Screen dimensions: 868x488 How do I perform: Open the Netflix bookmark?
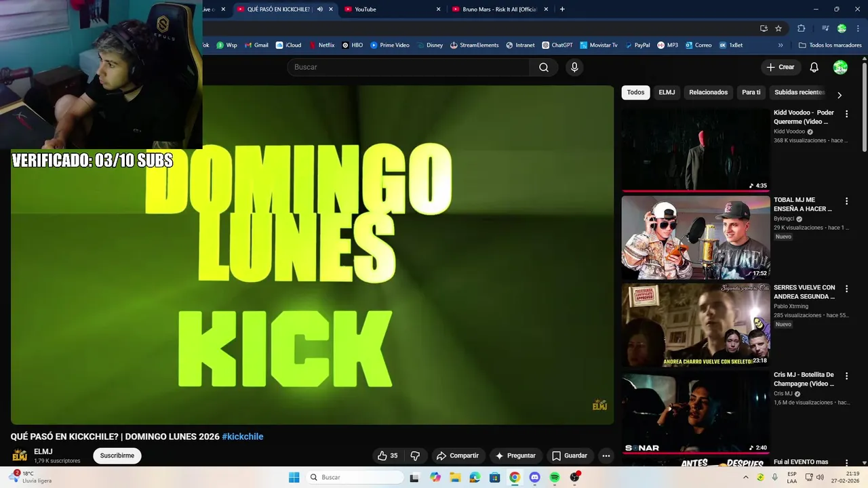pyautogui.click(x=321, y=45)
